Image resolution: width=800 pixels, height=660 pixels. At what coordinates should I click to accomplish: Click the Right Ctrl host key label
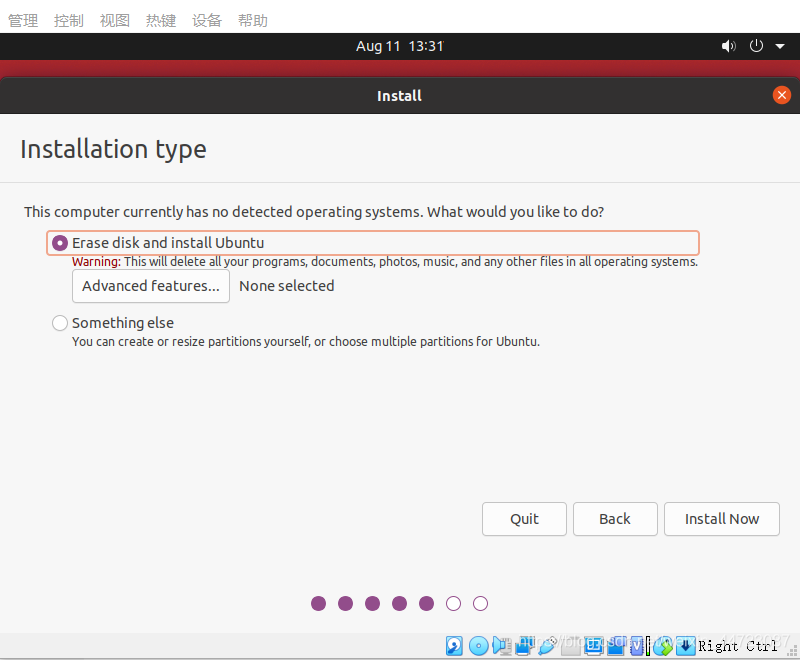(737, 646)
